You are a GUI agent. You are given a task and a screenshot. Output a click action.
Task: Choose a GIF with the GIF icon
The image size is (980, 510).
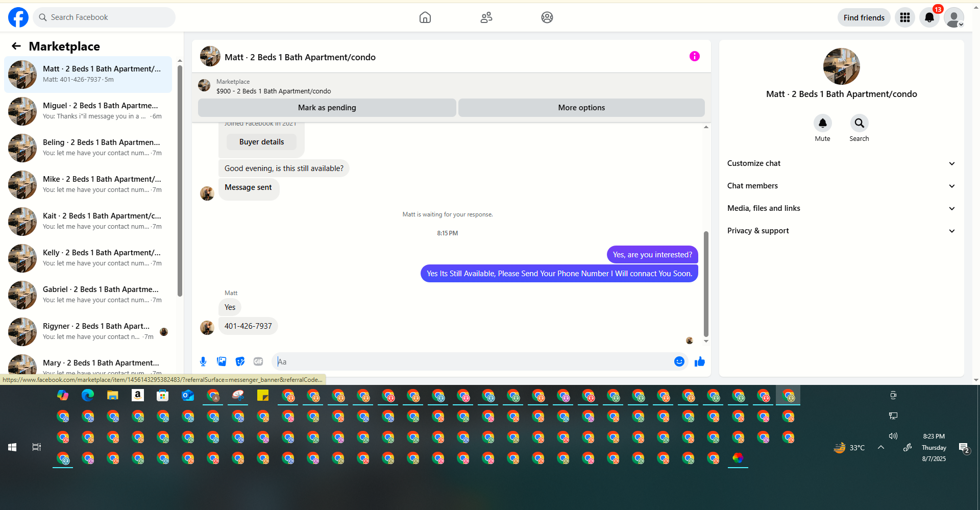258,361
